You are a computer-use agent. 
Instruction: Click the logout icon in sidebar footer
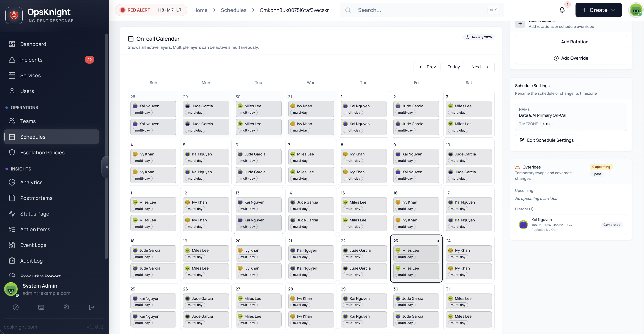[92, 307]
